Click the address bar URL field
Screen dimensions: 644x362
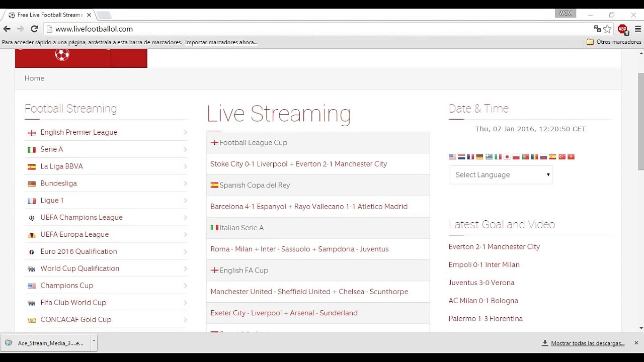[317, 29]
